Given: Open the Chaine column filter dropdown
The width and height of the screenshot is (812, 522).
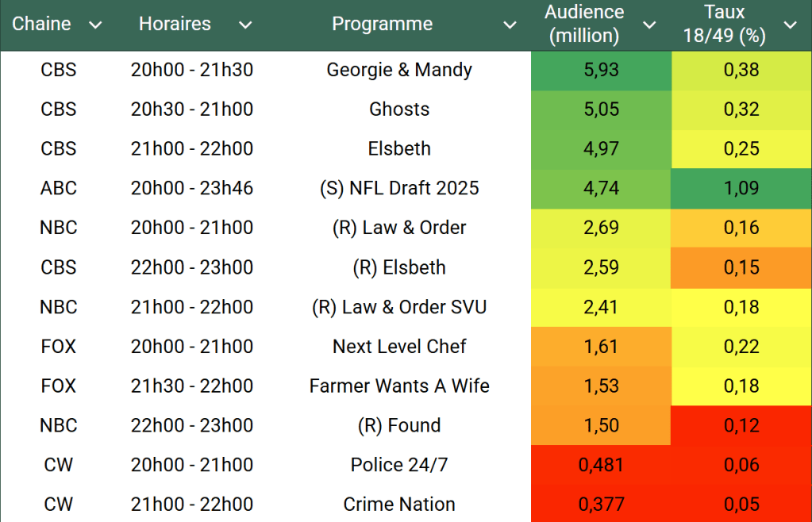Looking at the screenshot, I should pyautogui.click(x=95, y=25).
